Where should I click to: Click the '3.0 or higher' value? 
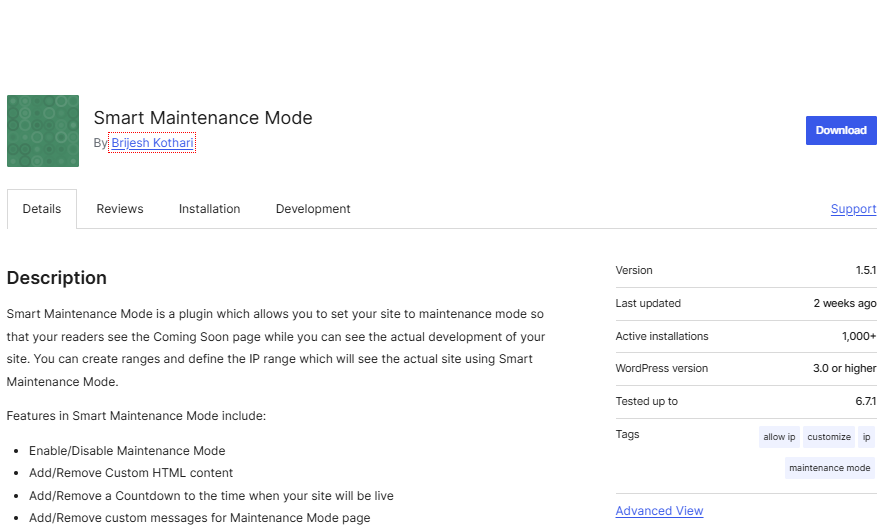[845, 369]
